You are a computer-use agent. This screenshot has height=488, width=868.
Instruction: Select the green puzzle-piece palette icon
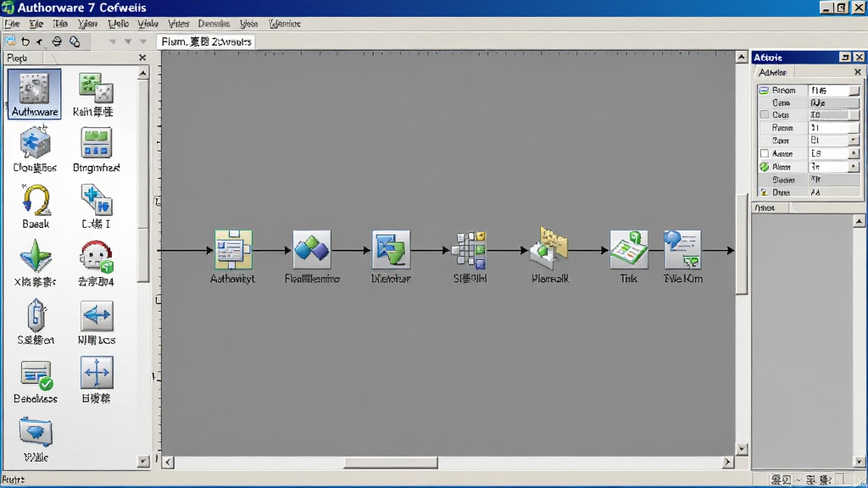click(x=96, y=88)
